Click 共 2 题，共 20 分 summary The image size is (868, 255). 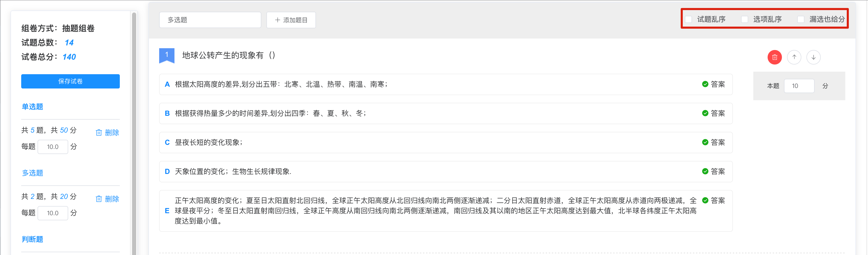point(49,196)
